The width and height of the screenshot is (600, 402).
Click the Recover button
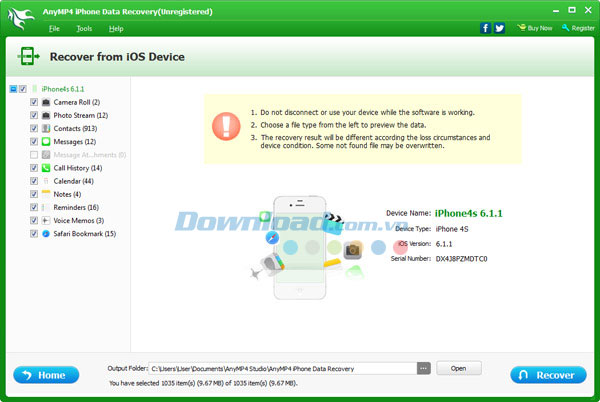pyautogui.click(x=547, y=375)
